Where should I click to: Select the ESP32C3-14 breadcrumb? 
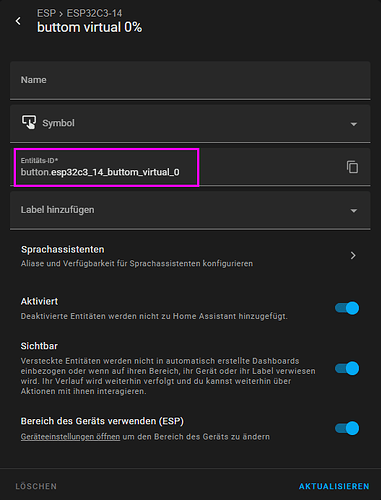click(x=94, y=13)
